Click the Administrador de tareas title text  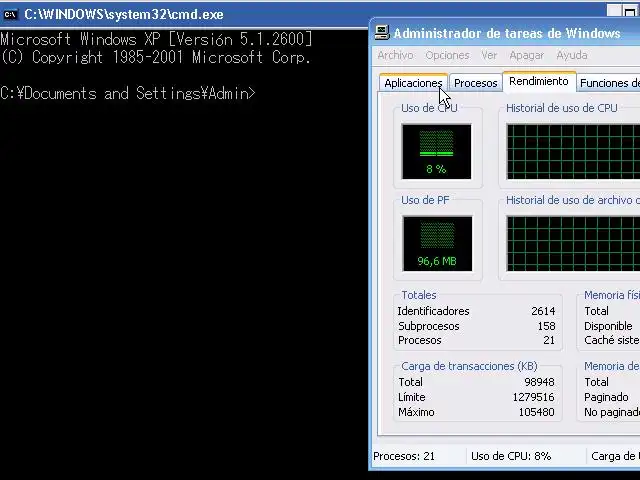coord(507,33)
